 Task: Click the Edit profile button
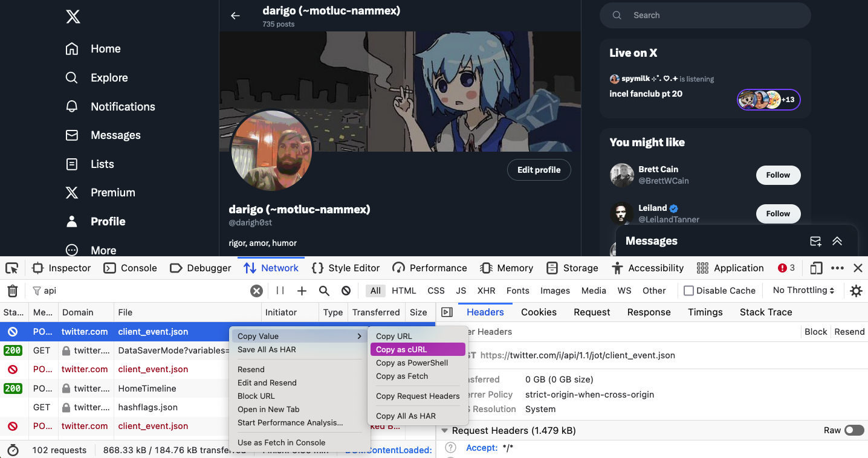[x=539, y=170]
